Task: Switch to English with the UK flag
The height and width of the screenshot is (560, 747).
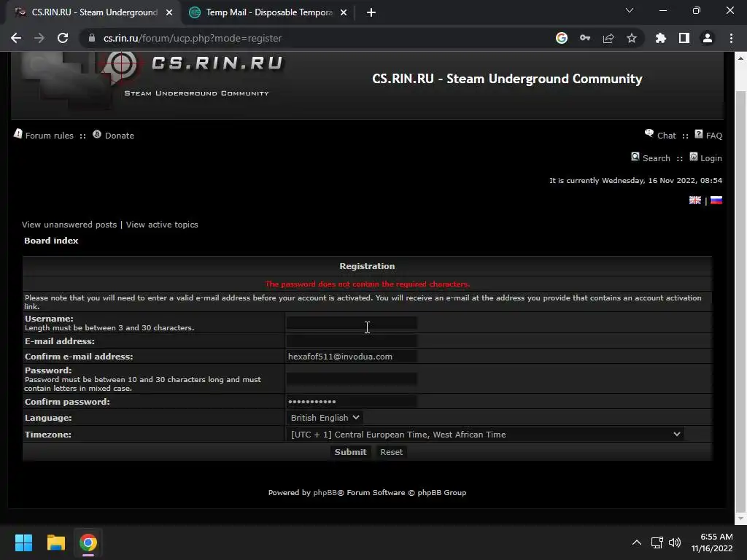Action: click(695, 200)
